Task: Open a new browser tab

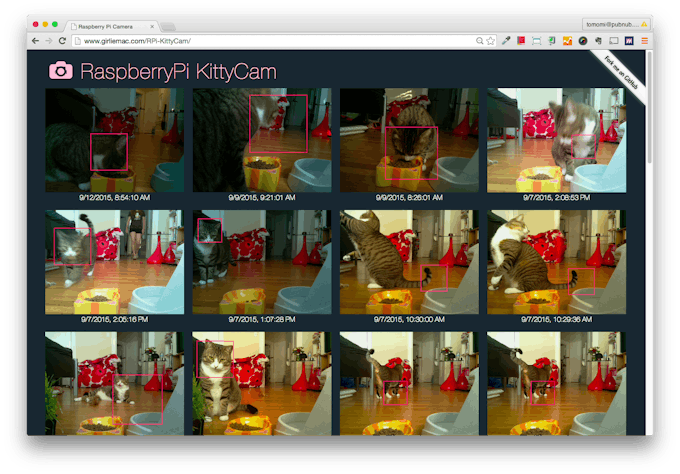Action: pos(168,27)
